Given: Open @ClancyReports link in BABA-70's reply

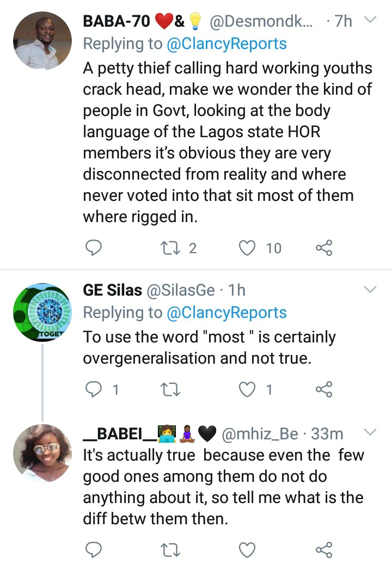Looking at the screenshot, I should (x=226, y=43).
